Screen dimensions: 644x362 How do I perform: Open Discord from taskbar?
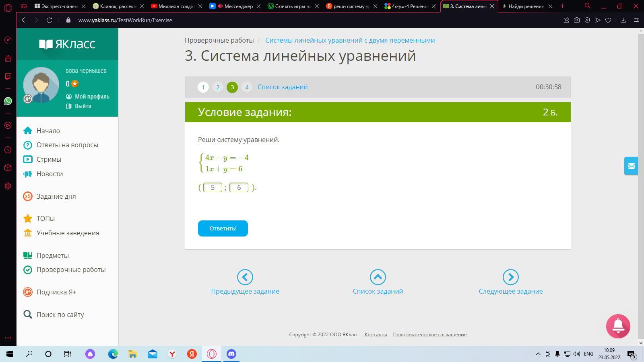pyautogui.click(x=231, y=354)
